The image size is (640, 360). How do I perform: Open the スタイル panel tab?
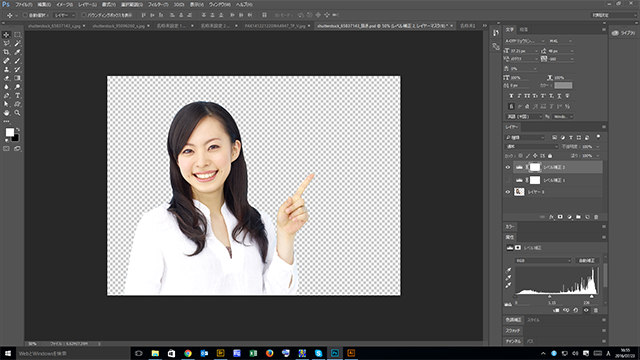pyautogui.click(x=533, y=320)
